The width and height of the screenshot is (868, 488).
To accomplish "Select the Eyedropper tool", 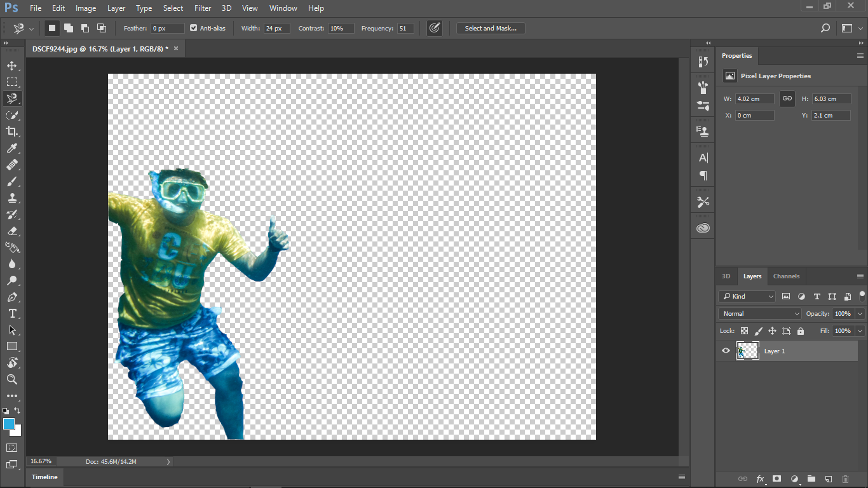I will 12,148.
